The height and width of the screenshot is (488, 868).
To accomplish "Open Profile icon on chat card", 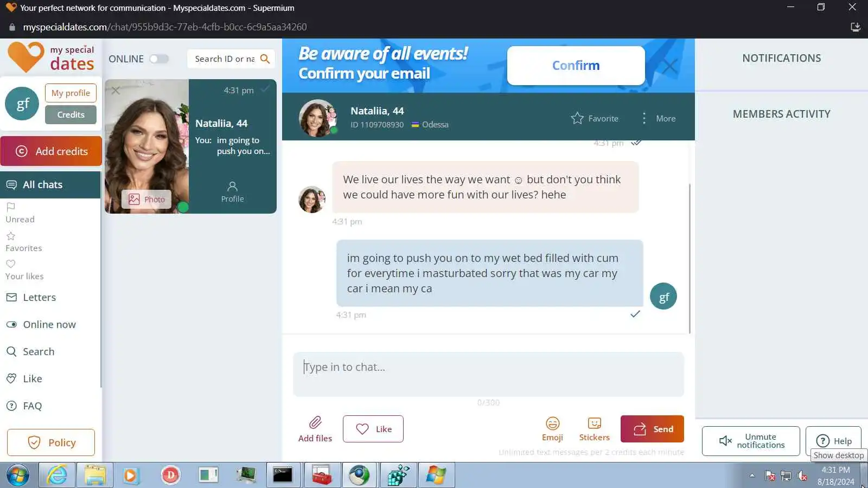I will click(232, 192).
